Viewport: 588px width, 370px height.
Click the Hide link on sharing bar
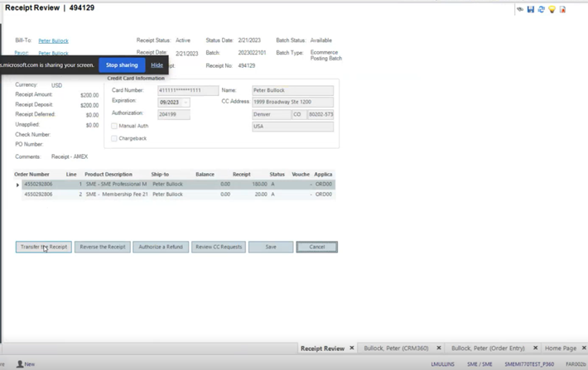tap(157, 65)
